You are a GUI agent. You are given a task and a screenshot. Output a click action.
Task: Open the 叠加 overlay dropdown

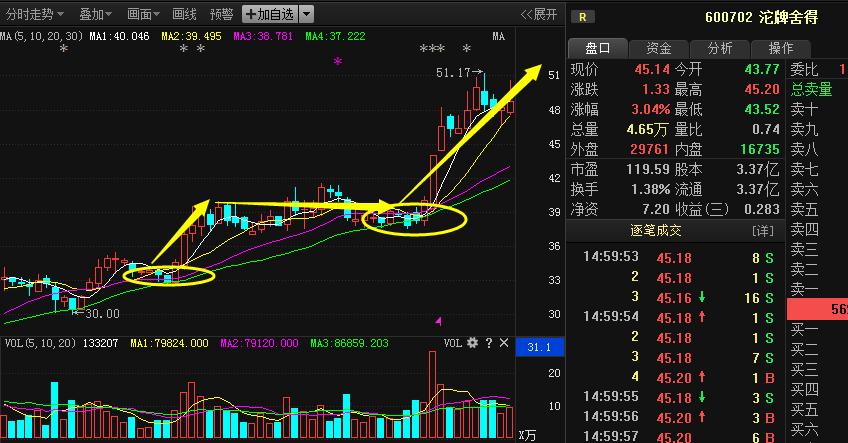click(95, 14)
